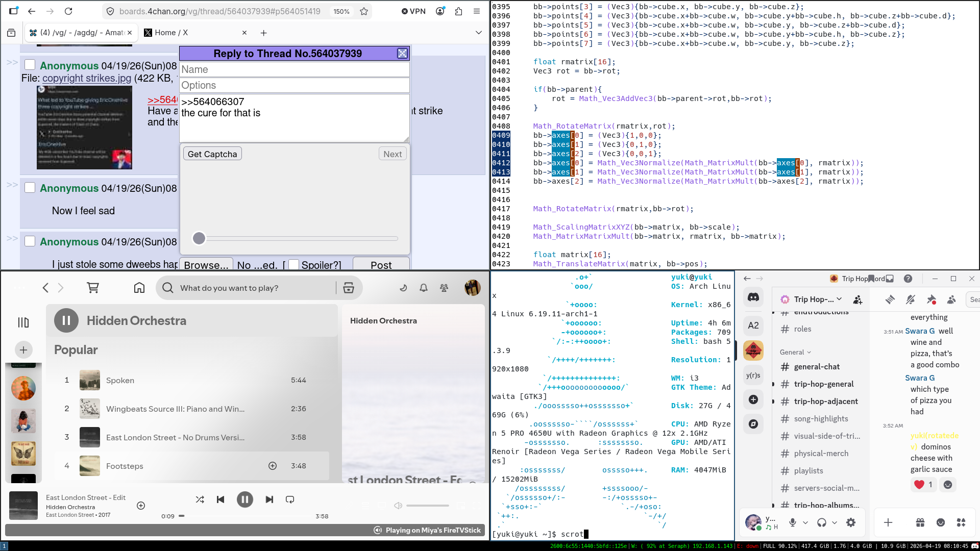Screen dimensions: 980x551
Task: Tick checkbox beside 'Now I feel sad' post
Action: pos(30,188)
